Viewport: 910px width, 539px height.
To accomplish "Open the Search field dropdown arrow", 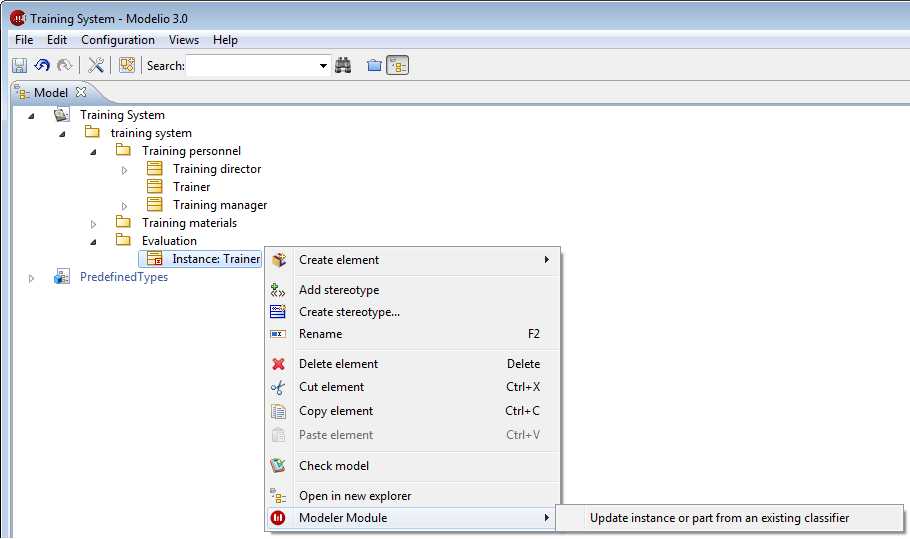I will click(x=323, y=67).
